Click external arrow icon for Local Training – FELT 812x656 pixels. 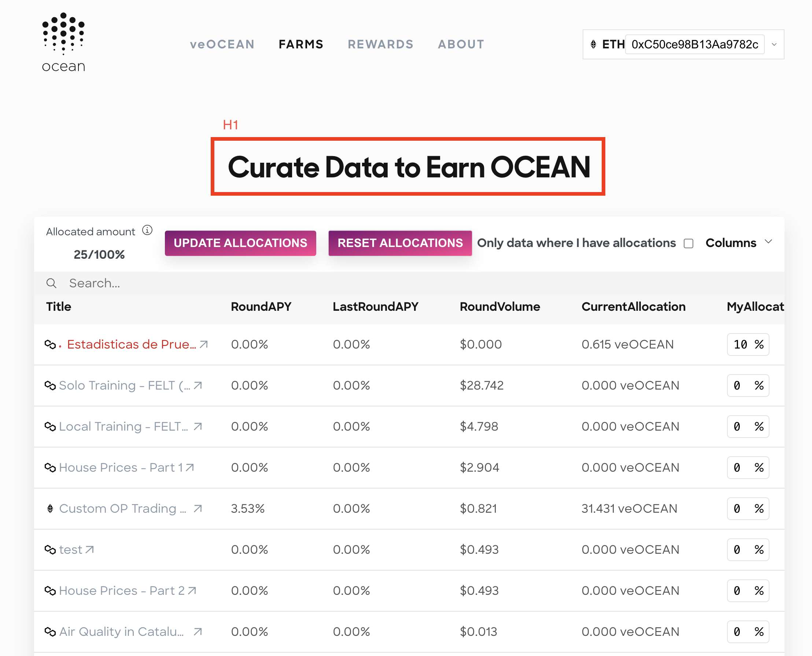[x=198, y=426]
